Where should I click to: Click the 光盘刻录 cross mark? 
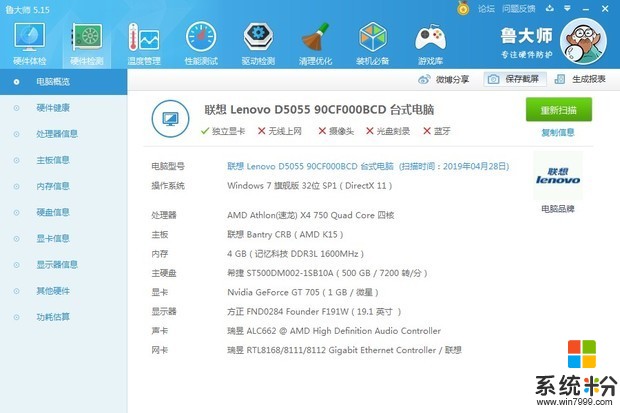point(370,131)
